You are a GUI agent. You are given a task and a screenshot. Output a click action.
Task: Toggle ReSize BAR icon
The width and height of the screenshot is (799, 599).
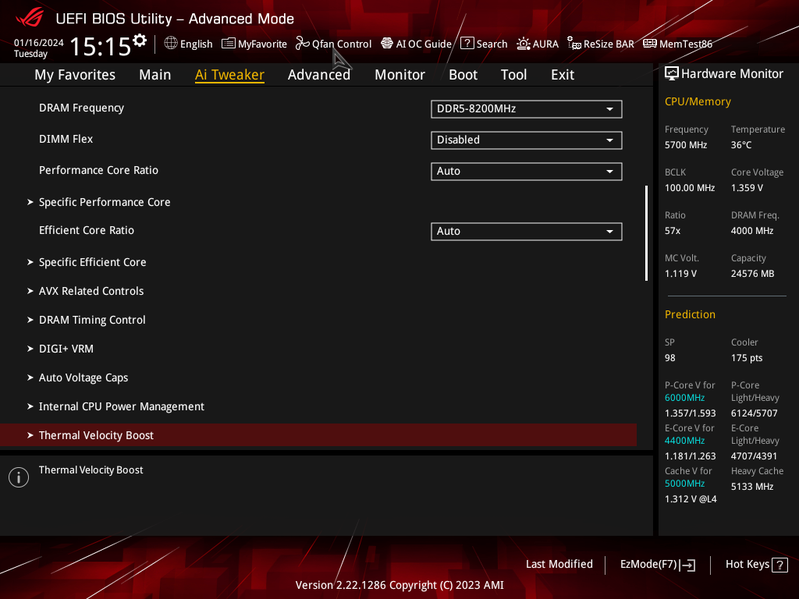574,43
